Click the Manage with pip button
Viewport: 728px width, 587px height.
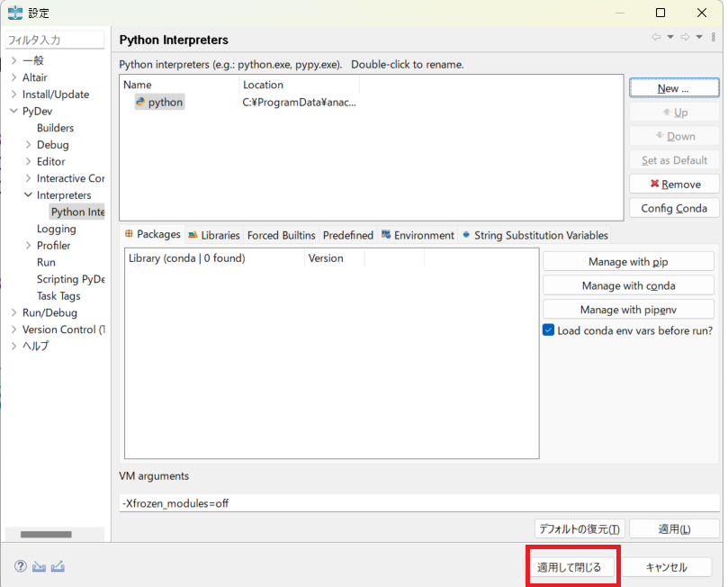pyautogui.click(x=628, y=261)
